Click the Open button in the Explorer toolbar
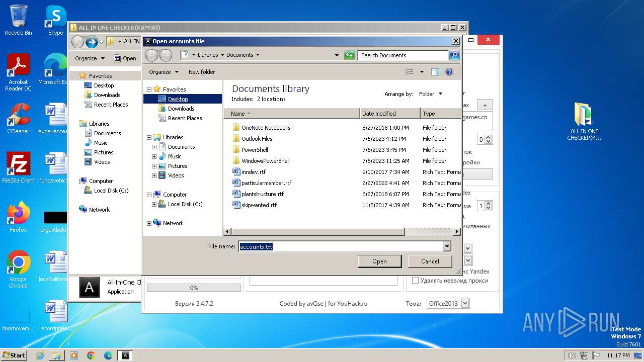This screenshot has height=362, width=644. (125, 58)
